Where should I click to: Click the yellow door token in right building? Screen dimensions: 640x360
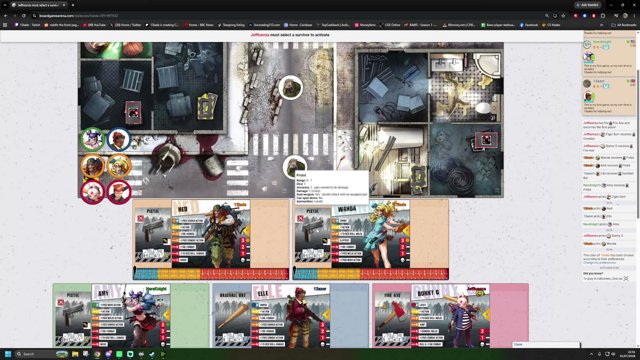coord(420,178)
